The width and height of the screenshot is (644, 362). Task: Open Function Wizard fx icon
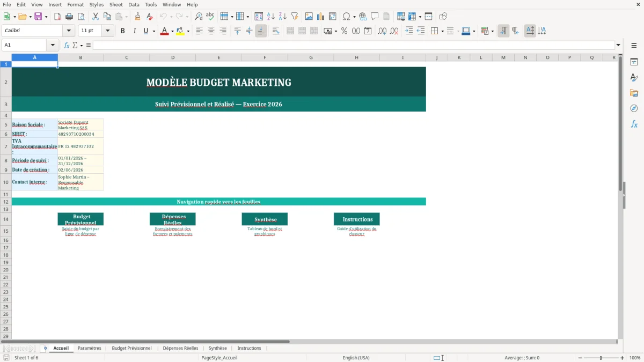pyautogui.click(x=67, y=45)
